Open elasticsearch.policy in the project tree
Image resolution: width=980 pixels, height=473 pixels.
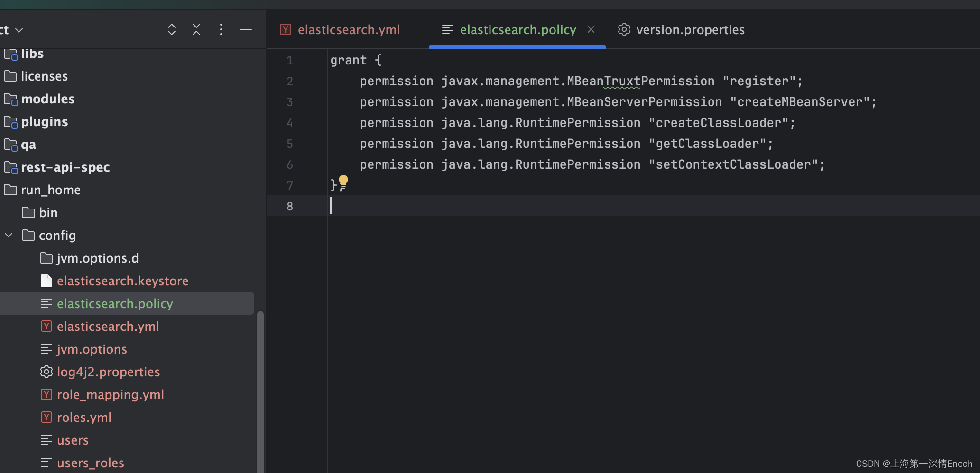point(115,304)
